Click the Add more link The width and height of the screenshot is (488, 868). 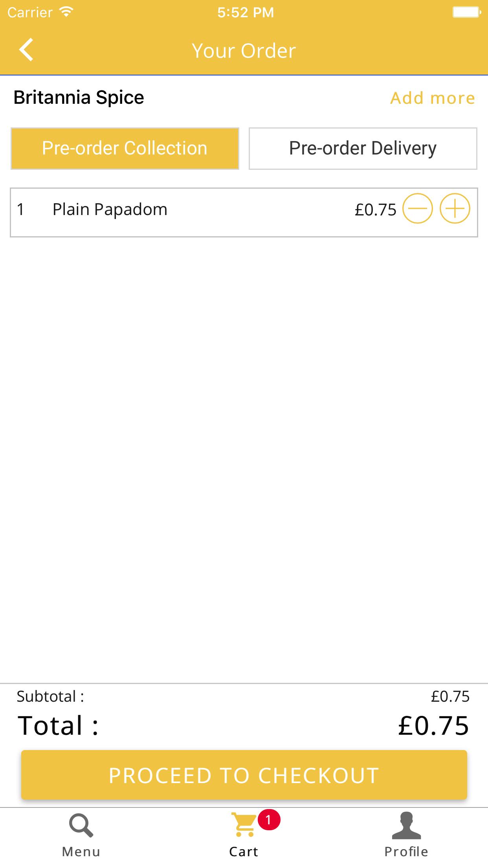(x=432, y=98)
